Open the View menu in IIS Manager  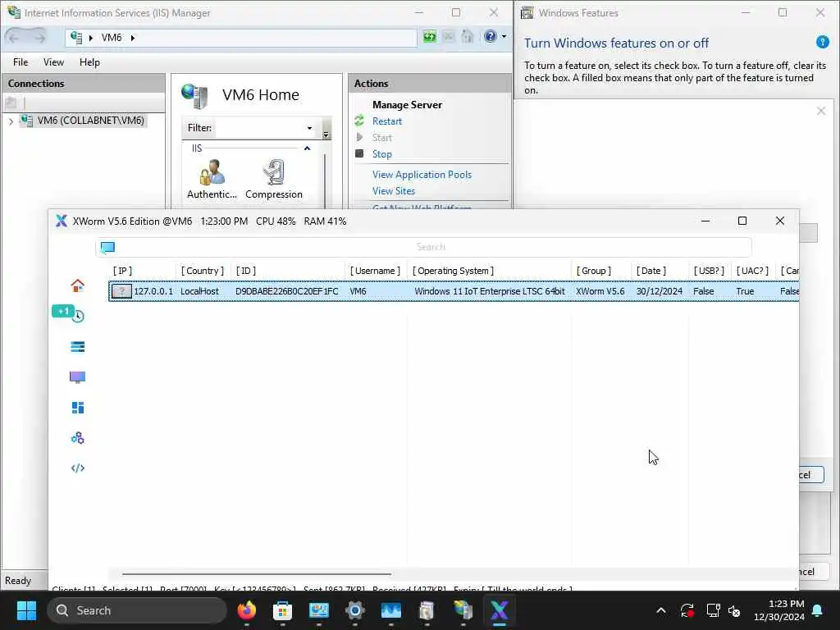[x=53, y=62]
